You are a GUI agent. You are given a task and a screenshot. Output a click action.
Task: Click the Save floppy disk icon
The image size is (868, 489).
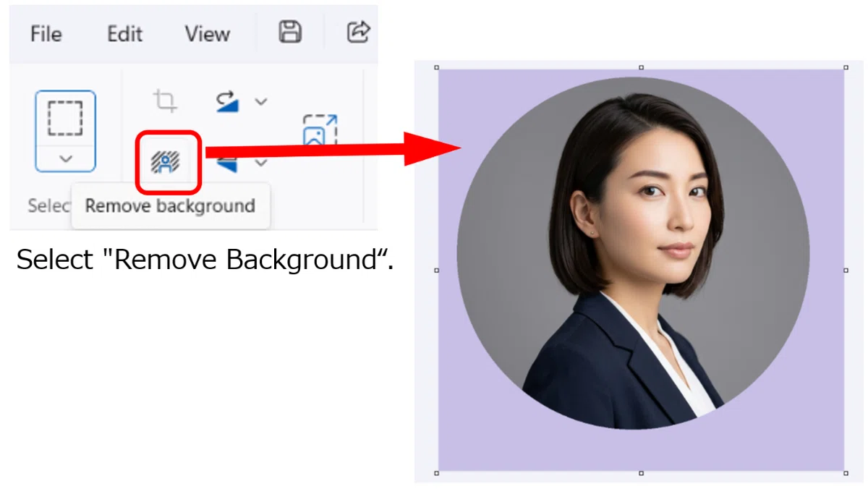(x=290, y=32)
